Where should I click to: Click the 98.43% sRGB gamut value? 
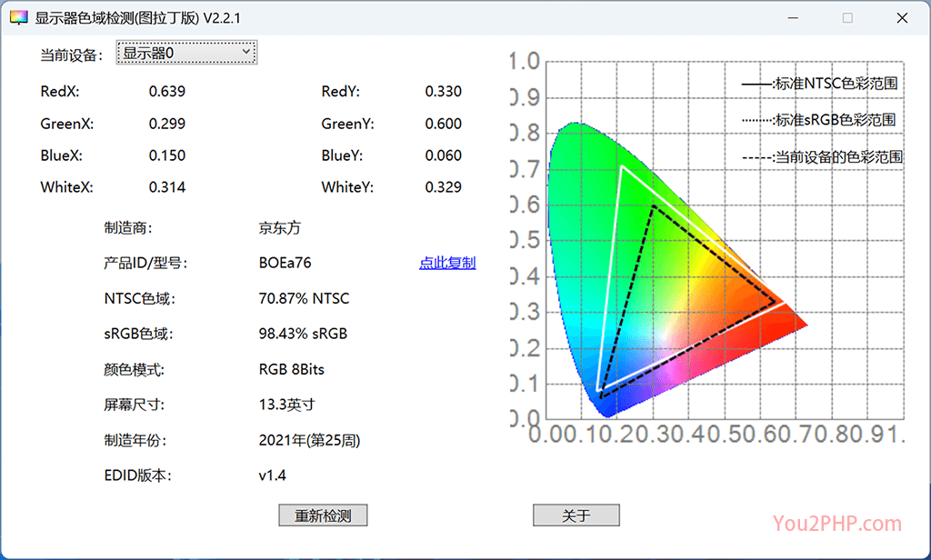[x=303, y=334]
